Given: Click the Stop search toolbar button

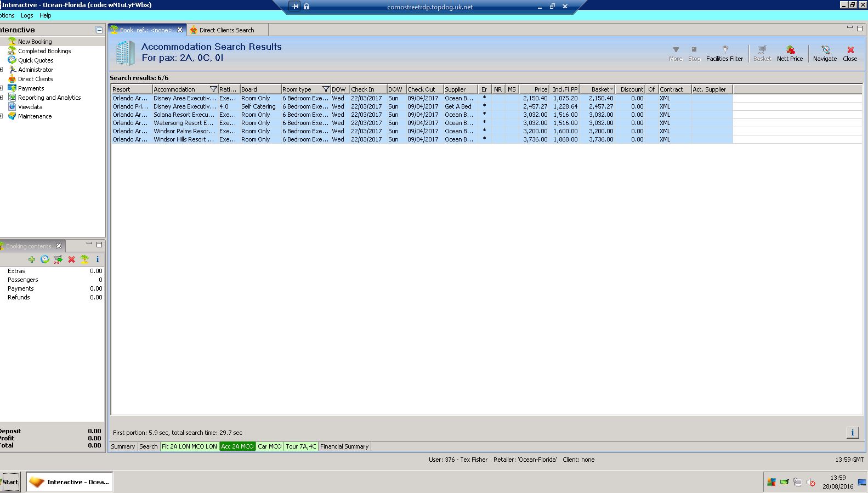Looking at the screenshot, I should pyautogui.click(x=694, y=53).
